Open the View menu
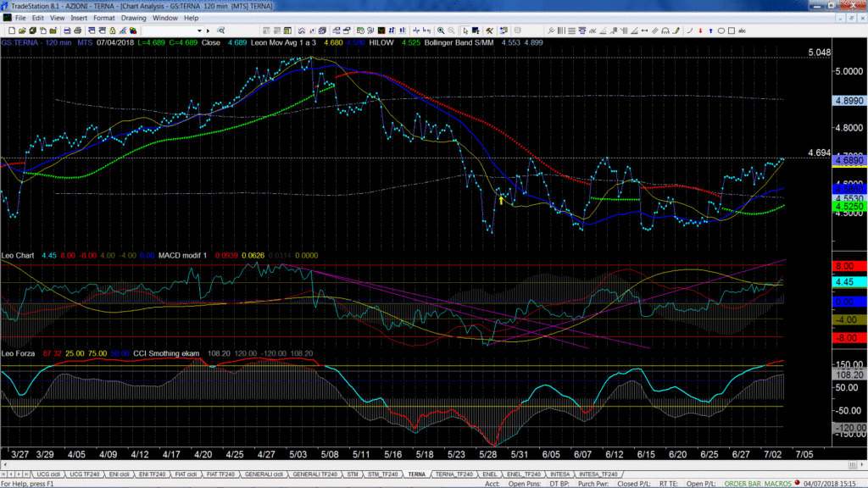 tap(57, 19)
